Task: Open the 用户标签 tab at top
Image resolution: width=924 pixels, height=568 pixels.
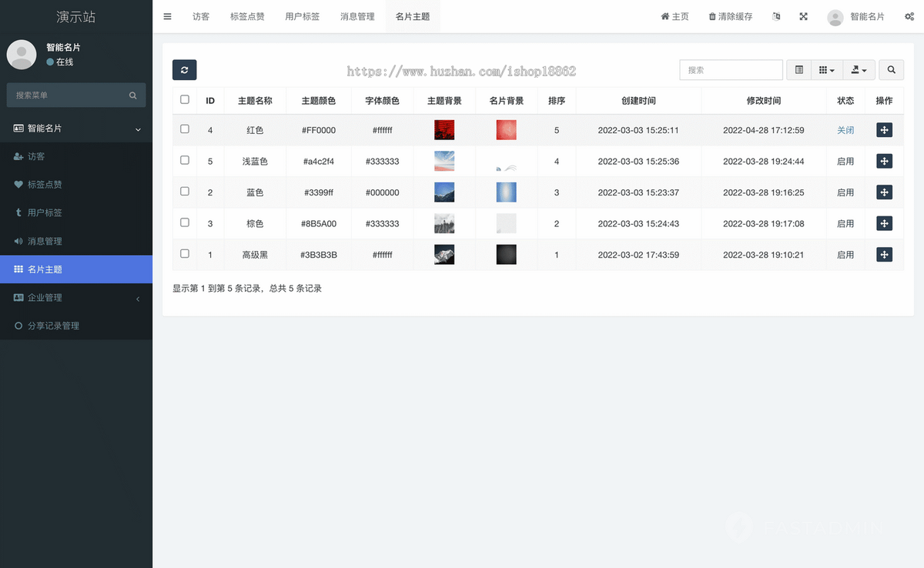Action: point(302,16)
